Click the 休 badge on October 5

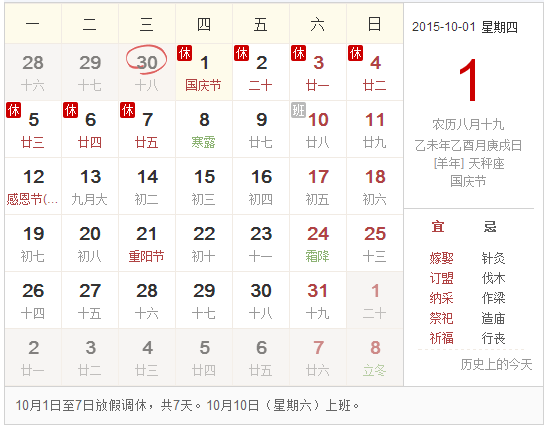14,110
